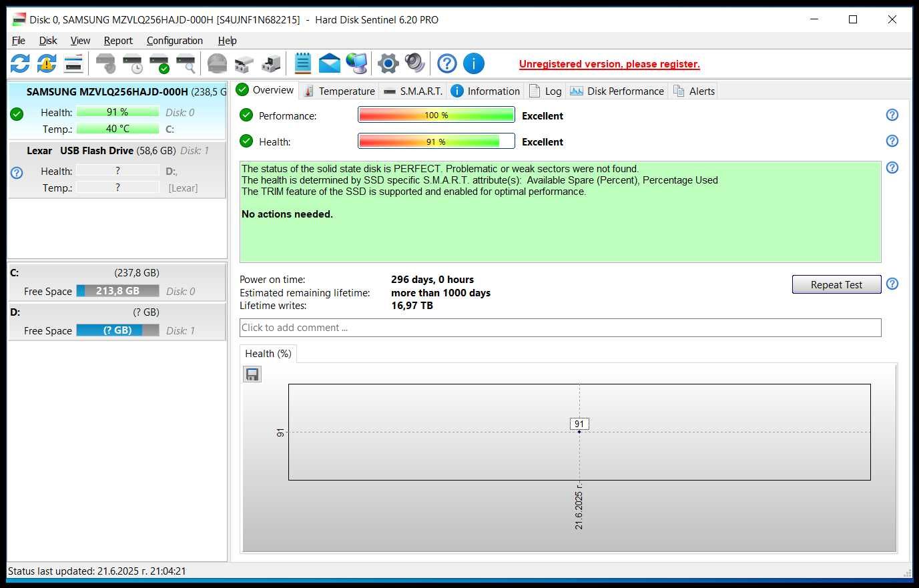Click the disk with device toolbar icon
Screen dimensions: 919x588
pyautogui.click(x=271, y=63)
